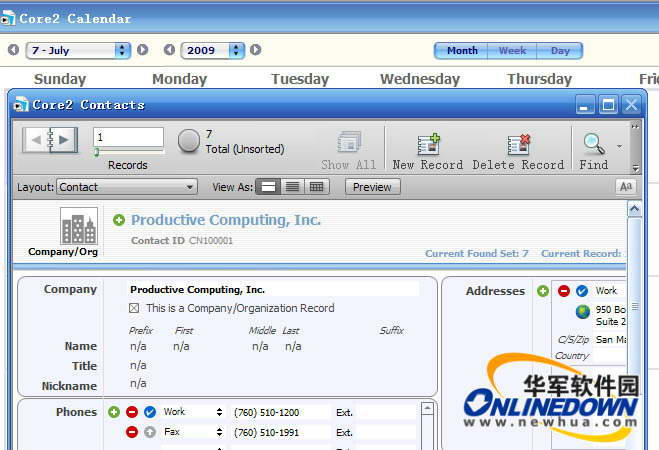This screenshot has width=659, height=450.
Task: Open the Layout Contact dropdown
Action: pos(127,187)
